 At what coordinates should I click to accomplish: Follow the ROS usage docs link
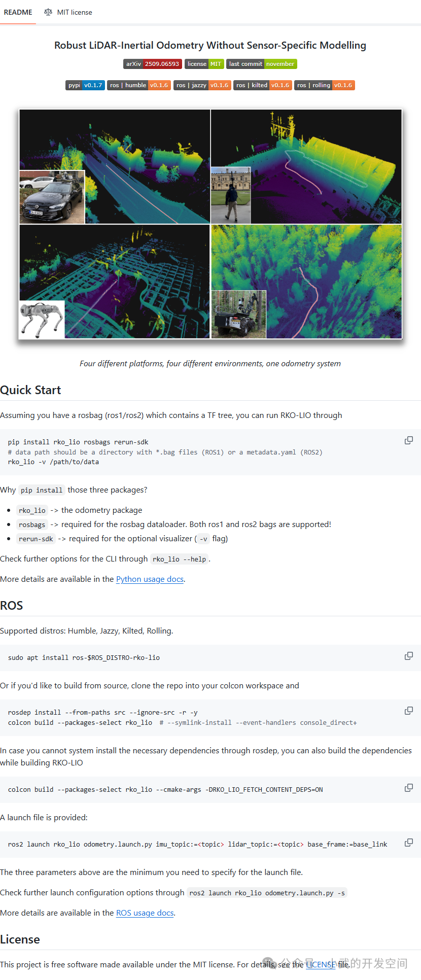[x=145, y=913]
